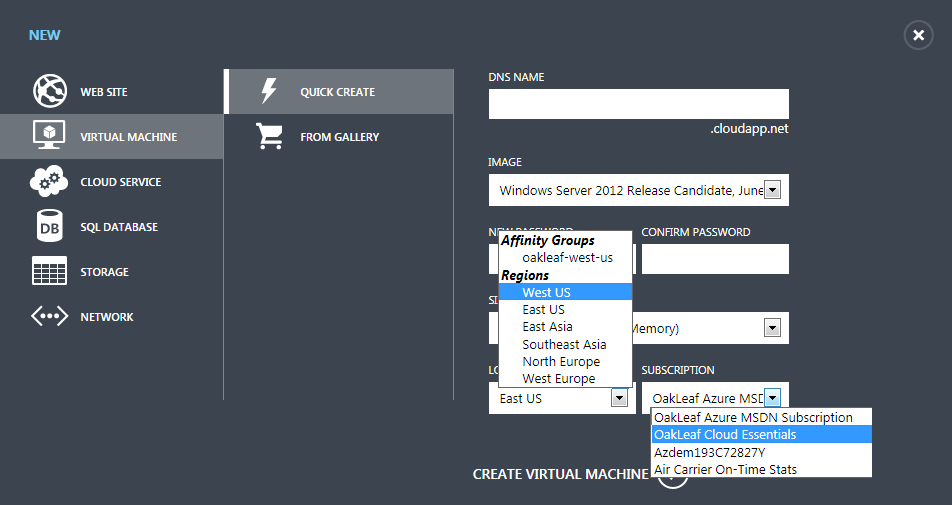Viewport: 952px width, 505px height.
Task: Select East US region in list
Action: click(565, 310)
